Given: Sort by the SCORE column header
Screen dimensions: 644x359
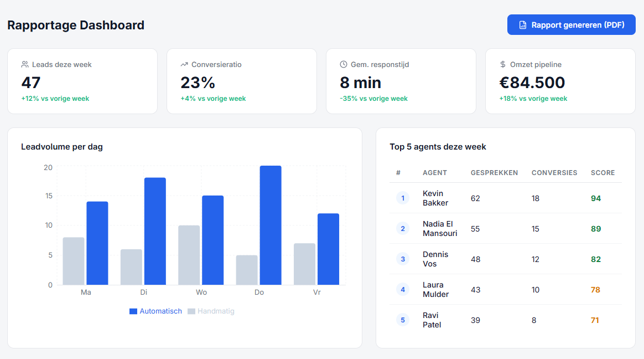Looking at the screenshot, I should point(603,172).
